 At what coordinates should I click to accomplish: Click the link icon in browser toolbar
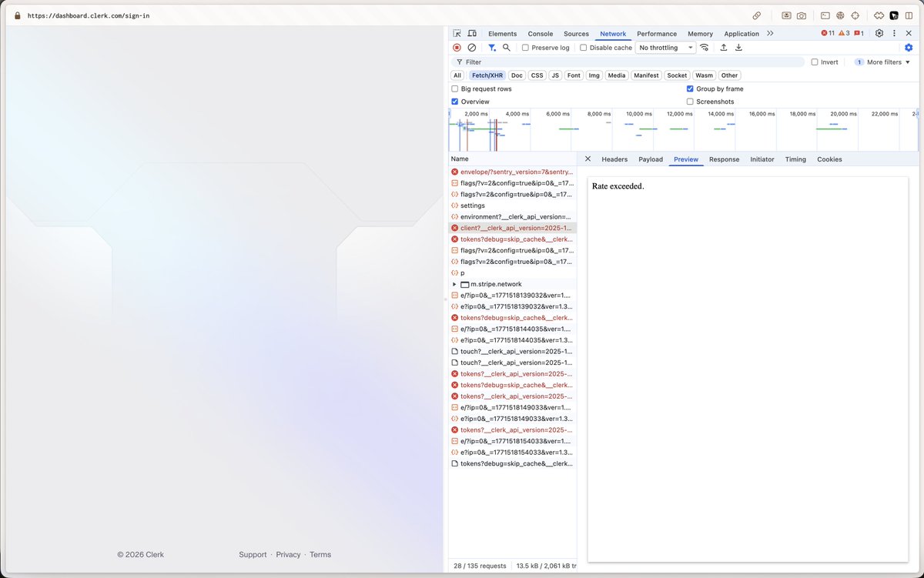point(757,15)
